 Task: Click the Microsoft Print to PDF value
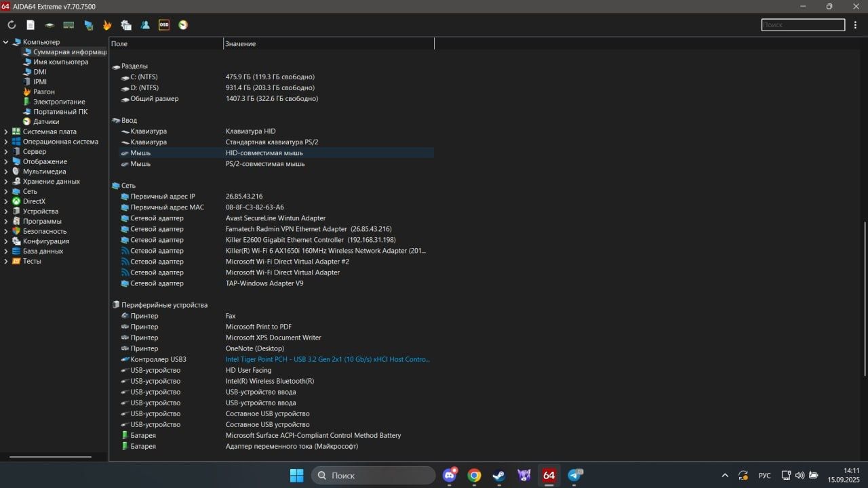point(258,327)
